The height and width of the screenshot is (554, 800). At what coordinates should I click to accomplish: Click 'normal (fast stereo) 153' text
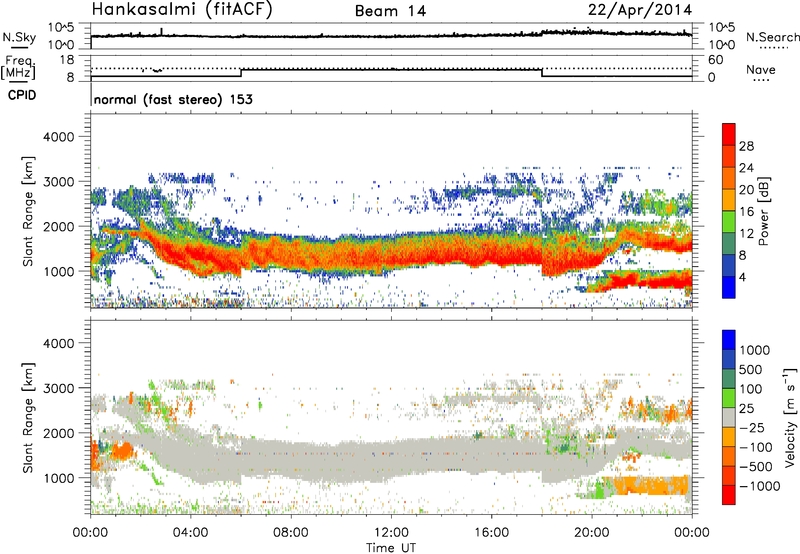pyautogui.click(x=173, y=100)
